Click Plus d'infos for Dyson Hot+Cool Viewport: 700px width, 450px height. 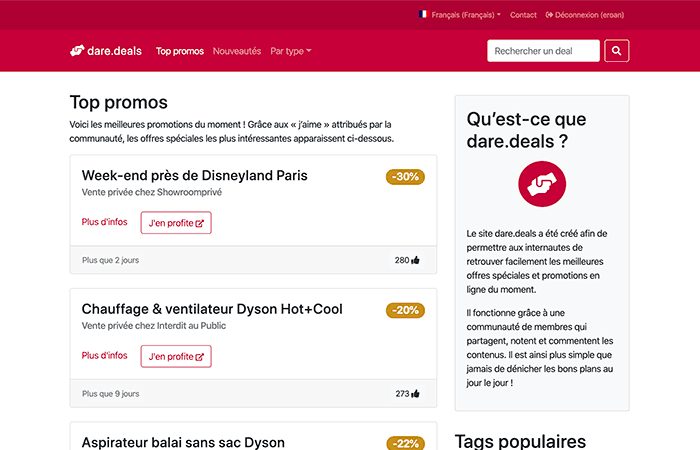(x=104, y=355)
